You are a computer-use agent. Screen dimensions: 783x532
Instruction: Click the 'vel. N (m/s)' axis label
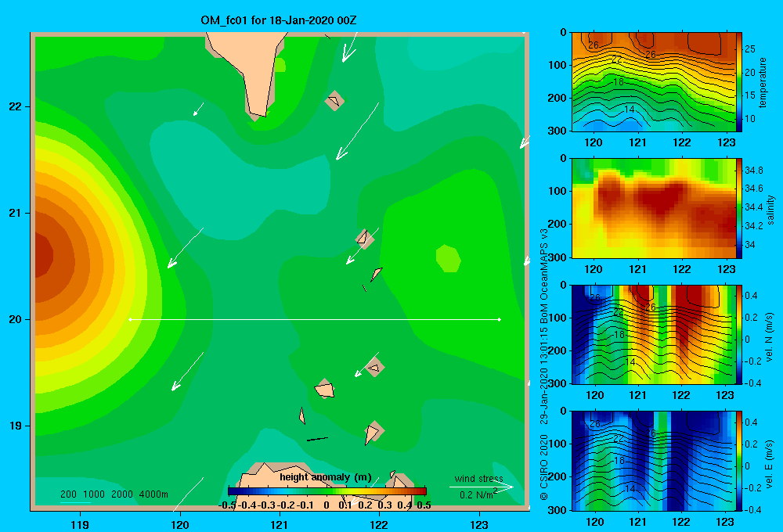pyautogui.click(x=770, y=337)
